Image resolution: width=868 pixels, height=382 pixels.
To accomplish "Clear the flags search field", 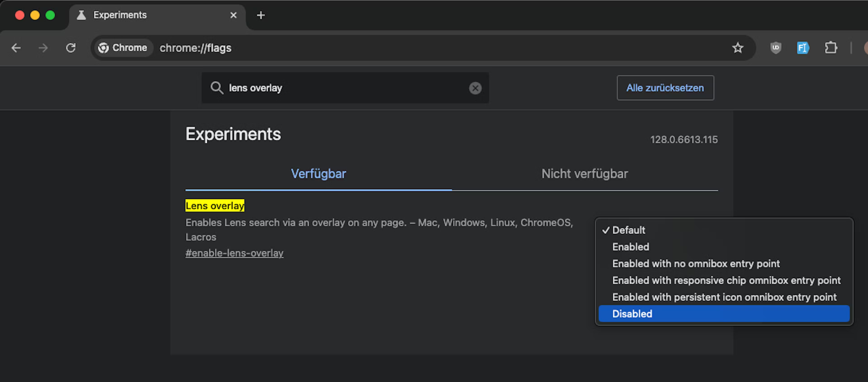I will [475, 88].
